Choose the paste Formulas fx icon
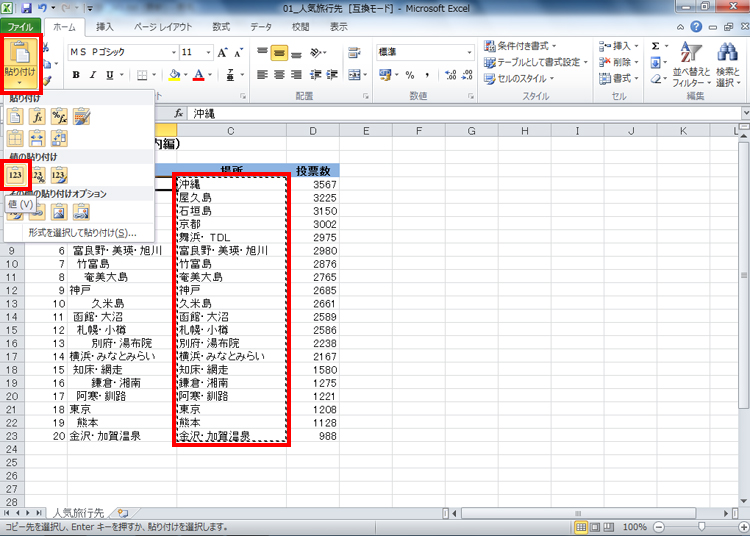The height and width of the screenshot is (536, 750). [x=37, y=117]
